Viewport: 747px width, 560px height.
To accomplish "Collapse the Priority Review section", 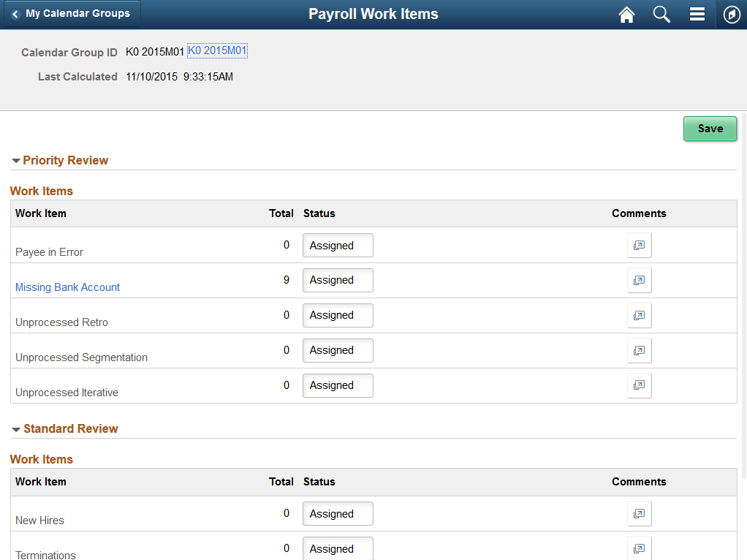I will point(15,160).
